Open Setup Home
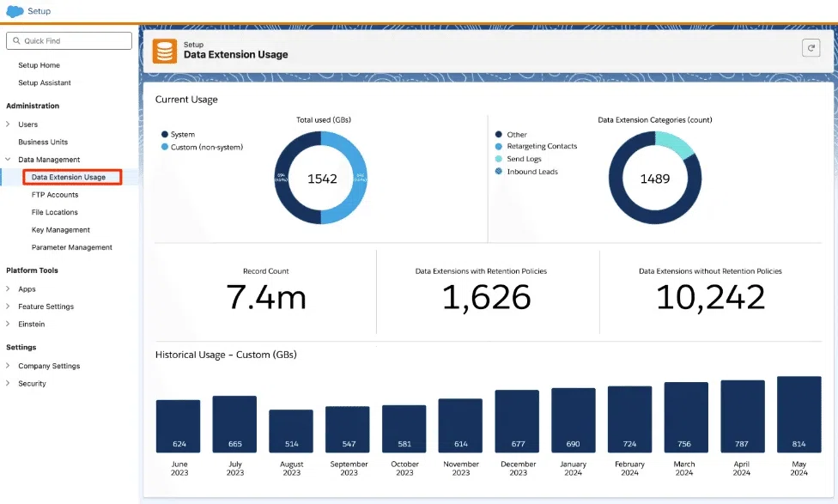 [39, 65]
